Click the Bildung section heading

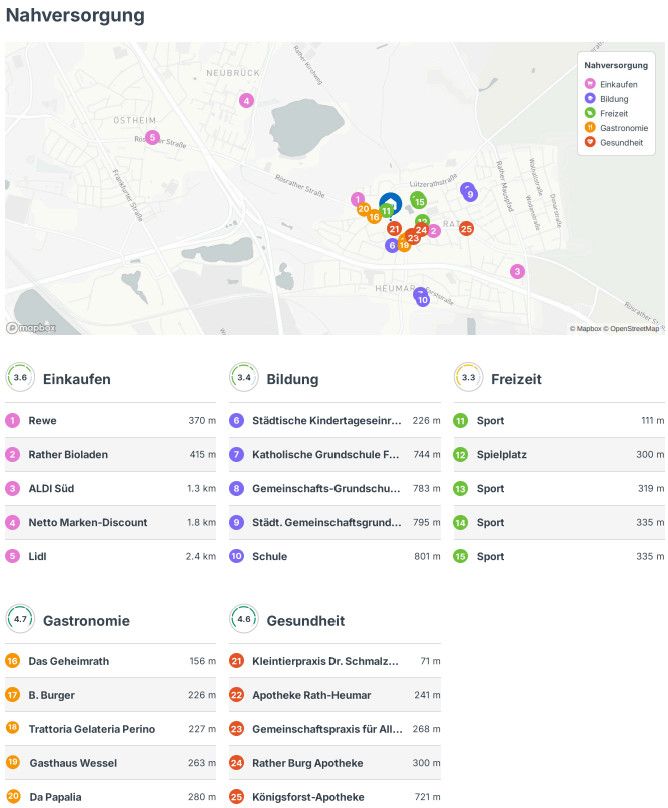pos(292,379)
